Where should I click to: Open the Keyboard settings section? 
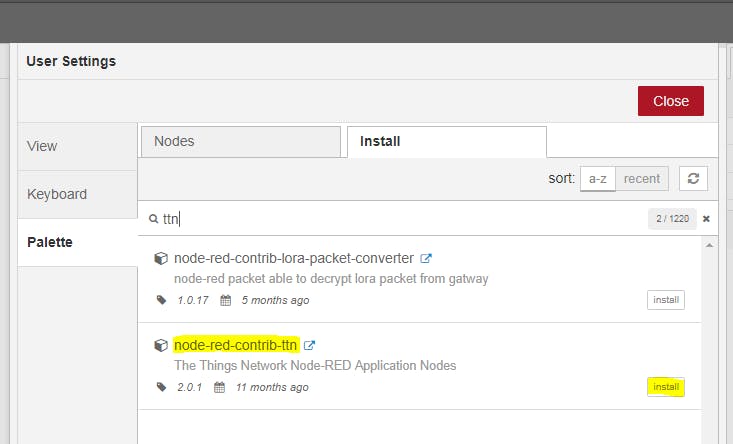pos(78,194)
